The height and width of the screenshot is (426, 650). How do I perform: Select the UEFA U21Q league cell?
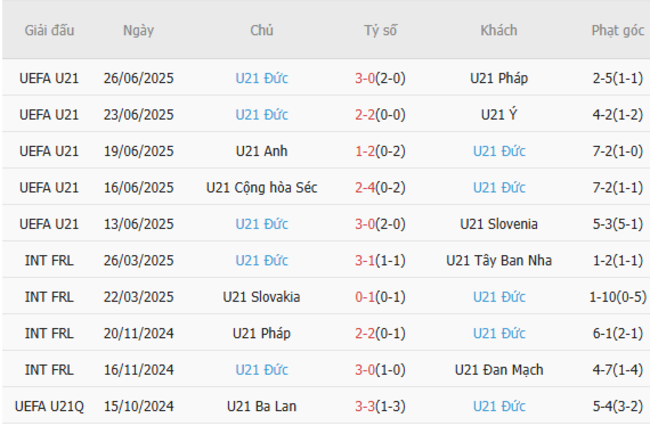pyautogui.click(x=49, y=406)
